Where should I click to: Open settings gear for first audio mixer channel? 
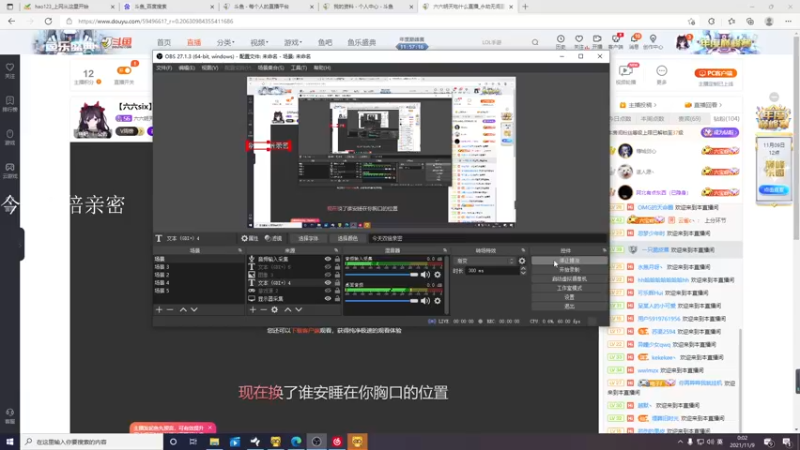coord(437,274)
